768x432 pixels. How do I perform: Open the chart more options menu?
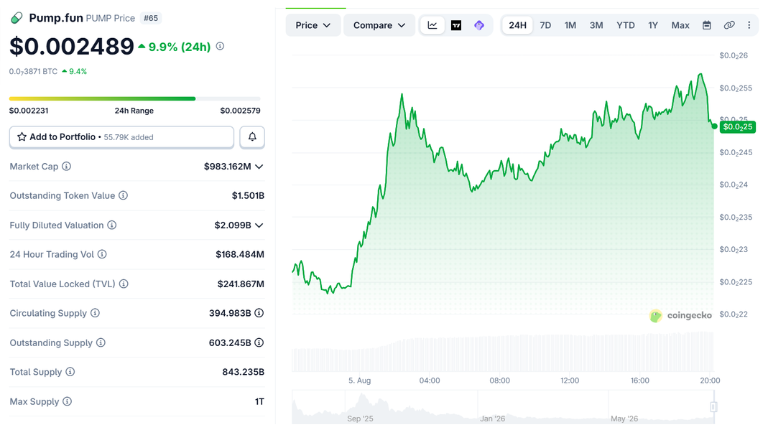click(749, 25)
